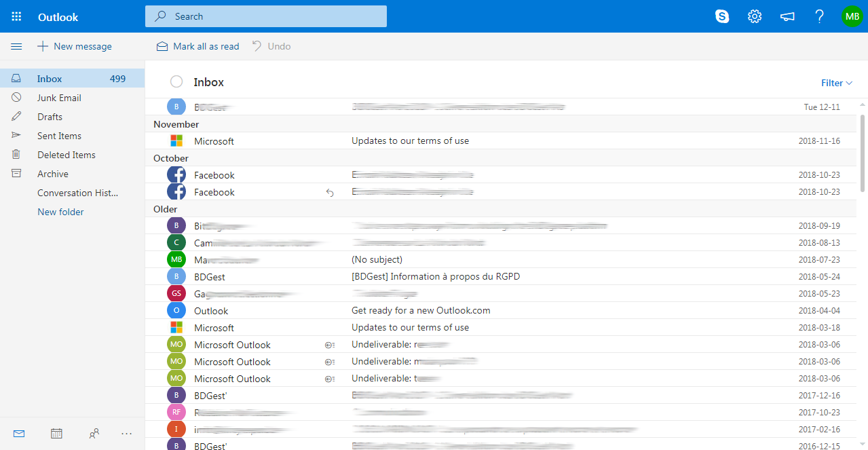Select all messages with the header circle
Viewport: 868px width, 450px height.
point(176,81)
